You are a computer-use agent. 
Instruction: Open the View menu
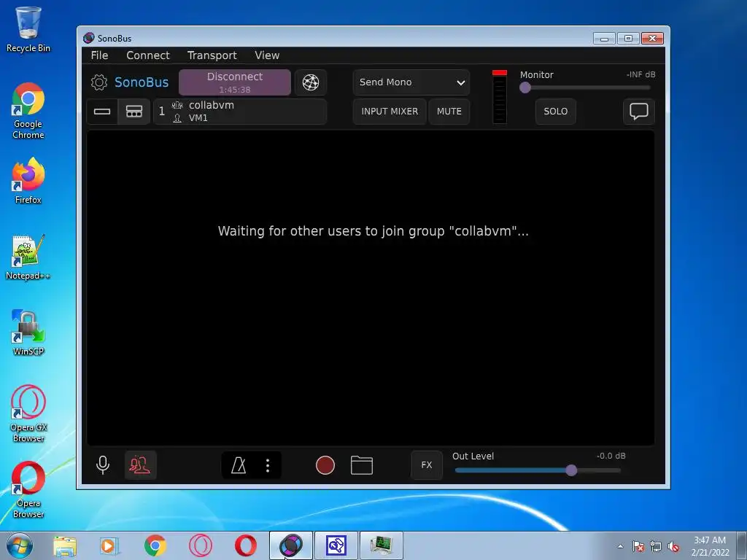click(x=267, y=55)
